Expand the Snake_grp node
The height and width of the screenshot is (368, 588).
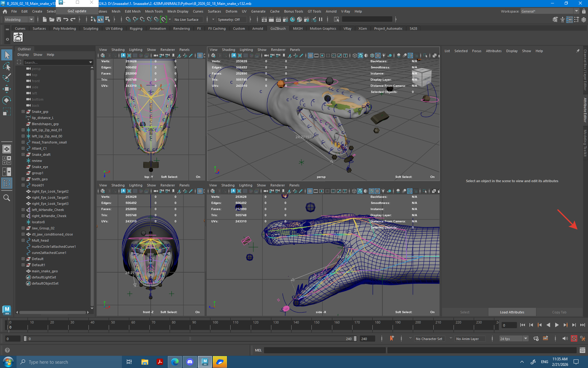(23, 112)
